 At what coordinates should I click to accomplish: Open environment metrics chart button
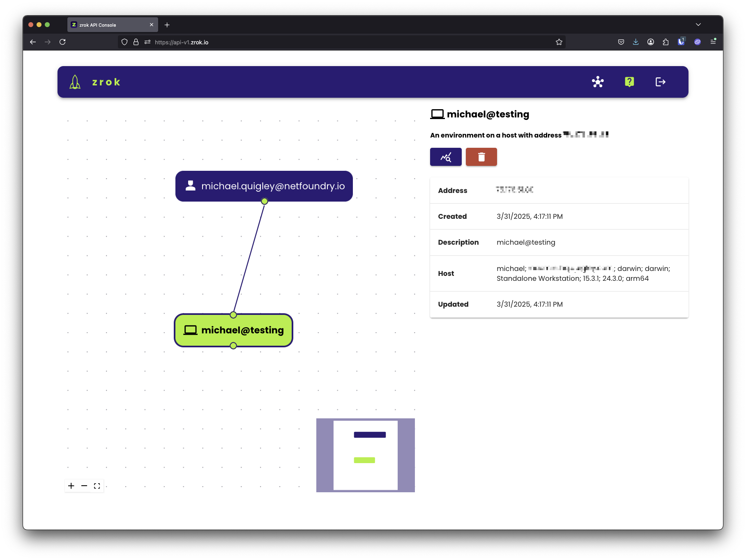tap(446, 157)
